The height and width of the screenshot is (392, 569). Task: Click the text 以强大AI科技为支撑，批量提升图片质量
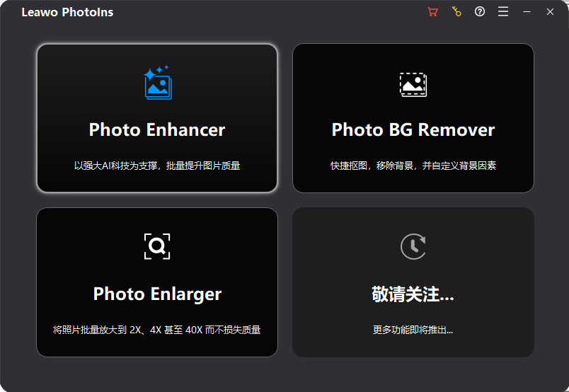tap(157, 166)
